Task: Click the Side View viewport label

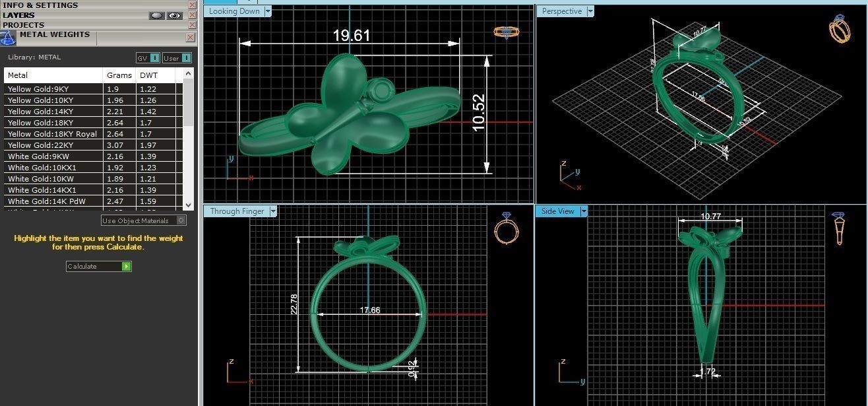Action: [558, 211]
